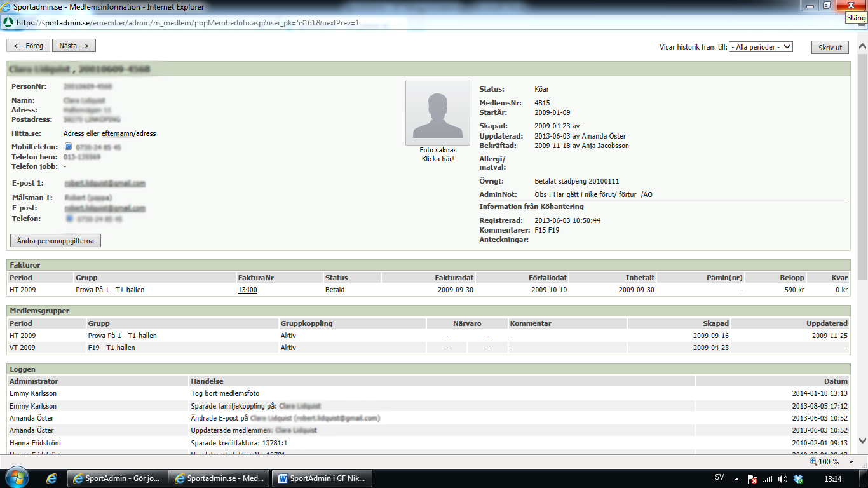Click AdminNot text Obs ! Har gått i nike
Viewport: 868px width, 488px height.
click(x=593, y=194)
